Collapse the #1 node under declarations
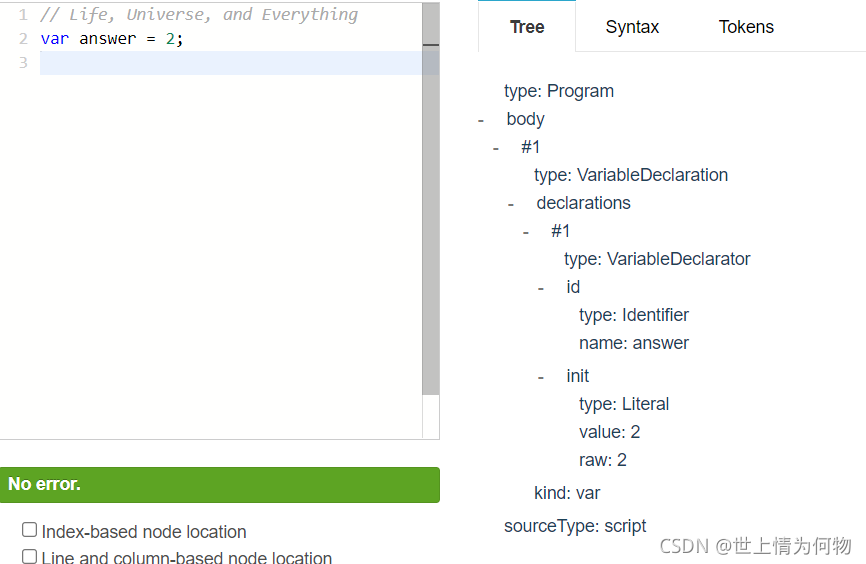The height and width of the screenshot is (564, 866). tap(525, 233)
